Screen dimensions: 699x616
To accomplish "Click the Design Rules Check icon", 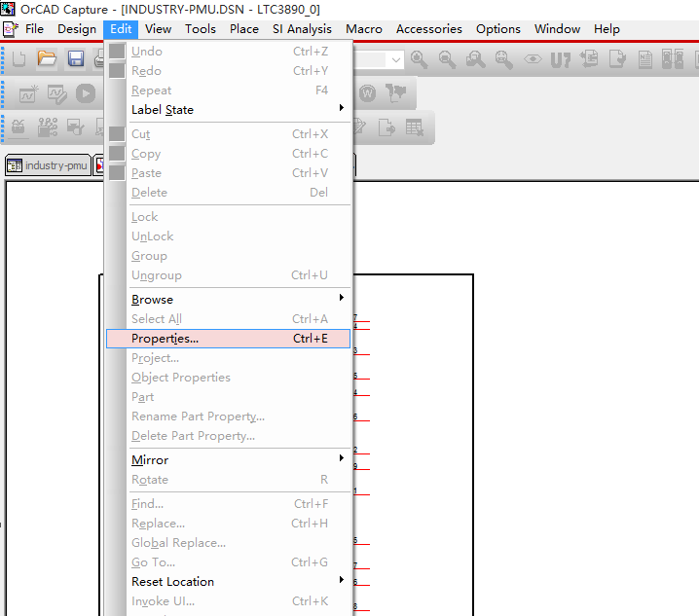I will (x=617, y=58).
